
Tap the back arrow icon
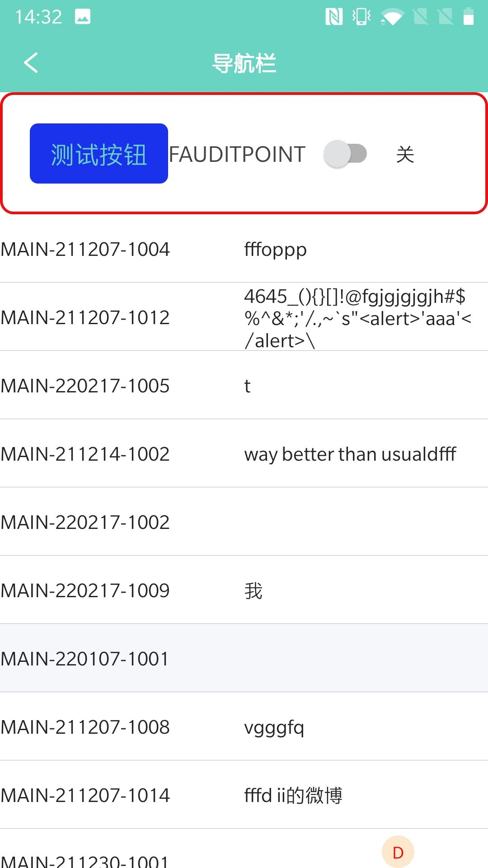click(31, 63)
